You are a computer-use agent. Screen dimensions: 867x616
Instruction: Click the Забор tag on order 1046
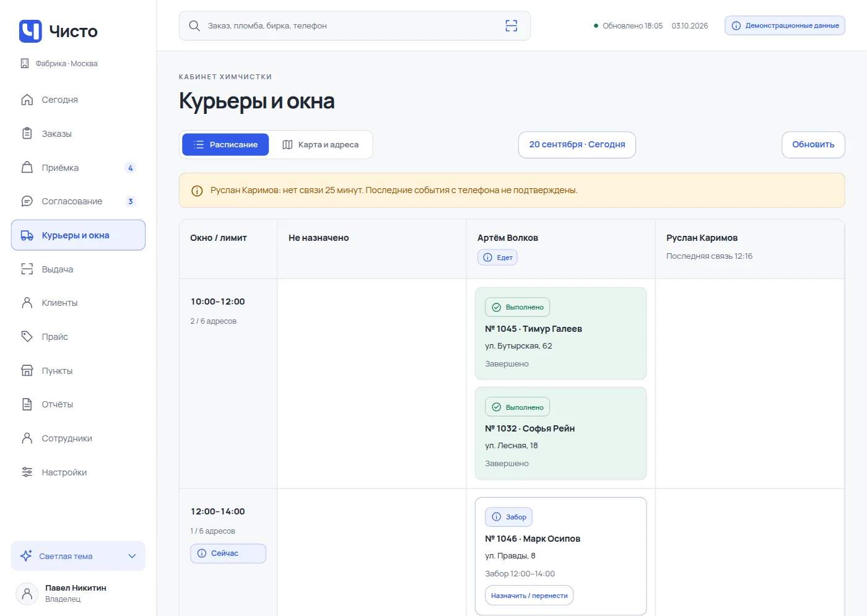click(508, 517)
